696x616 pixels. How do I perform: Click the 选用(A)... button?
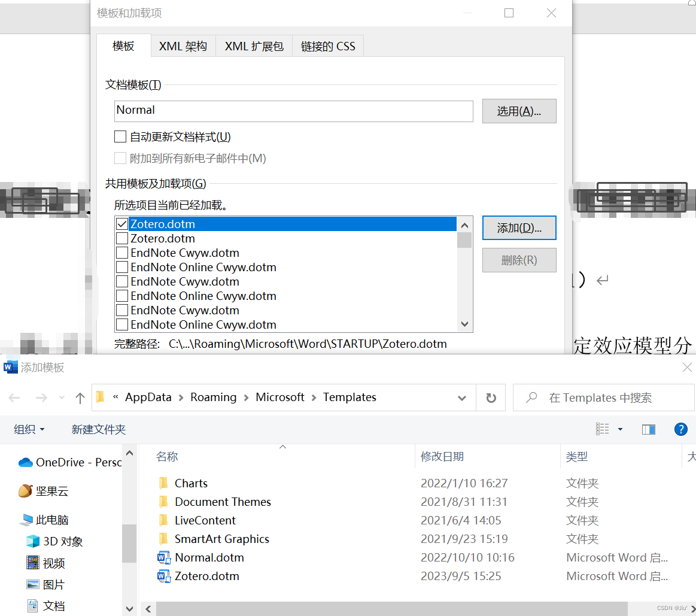[x=519, y=111]
